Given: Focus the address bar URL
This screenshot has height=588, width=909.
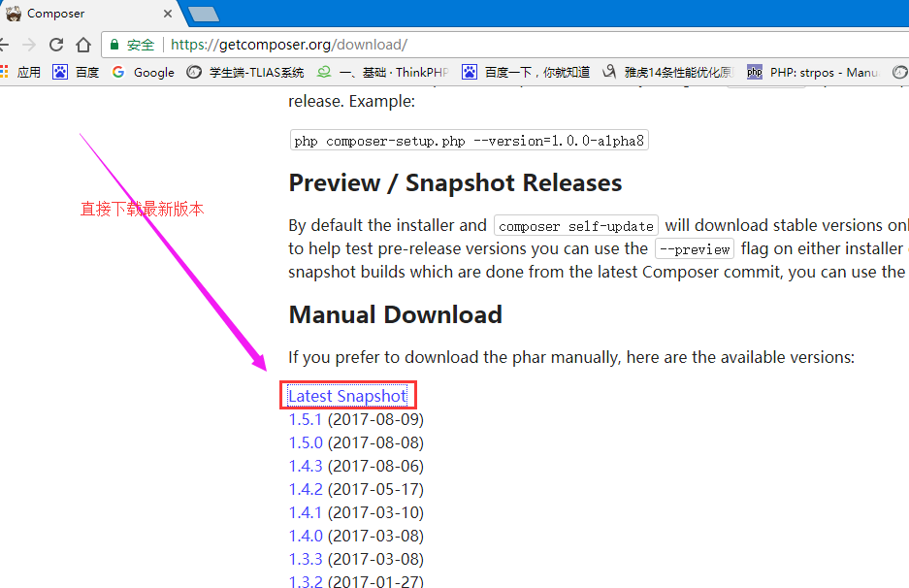Looking at the screenshot, I should pyautogui.click(x=289, y=45).
